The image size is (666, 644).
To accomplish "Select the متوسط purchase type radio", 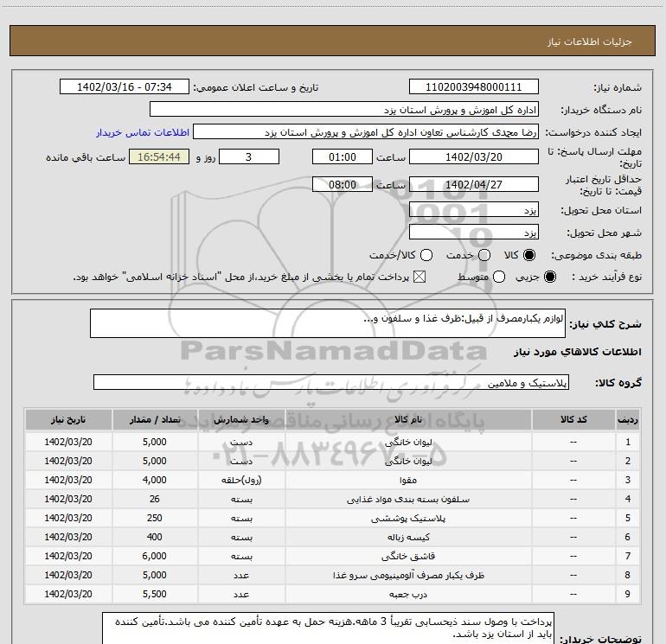I will tap(499, 277).
